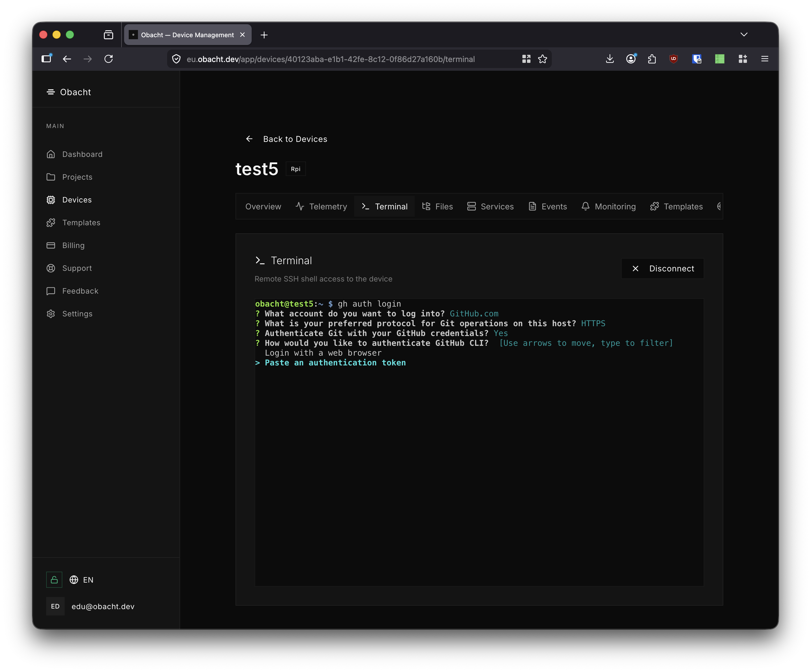Open the grid-plus extension icon
The width and height of the screenshot is (811, 672).
(743, 59)
